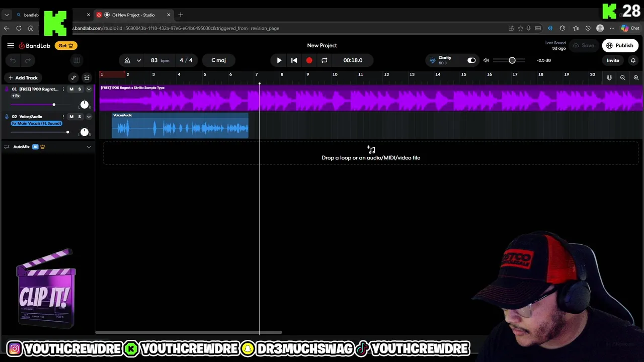Reload the browser page
The width and height of the screenshot is (644, 362).
tap(19, 29)
